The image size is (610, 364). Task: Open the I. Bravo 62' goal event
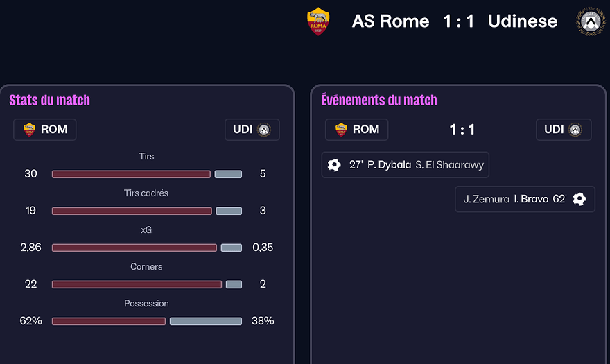coord(525,199)
